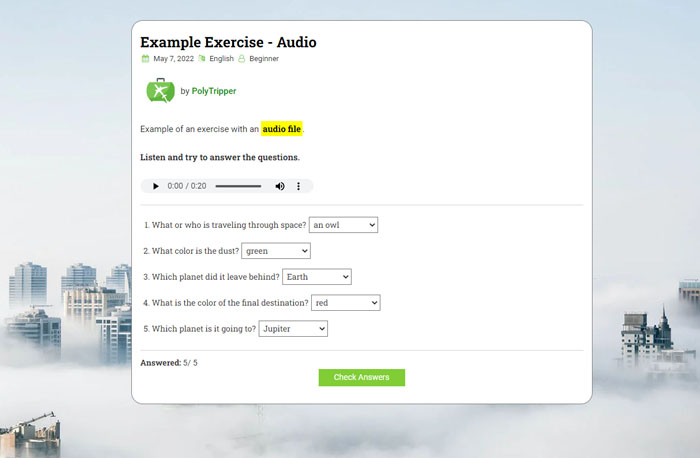Open audio player more options menu
This screenshot has height=458, width=700.
point(299,186)
